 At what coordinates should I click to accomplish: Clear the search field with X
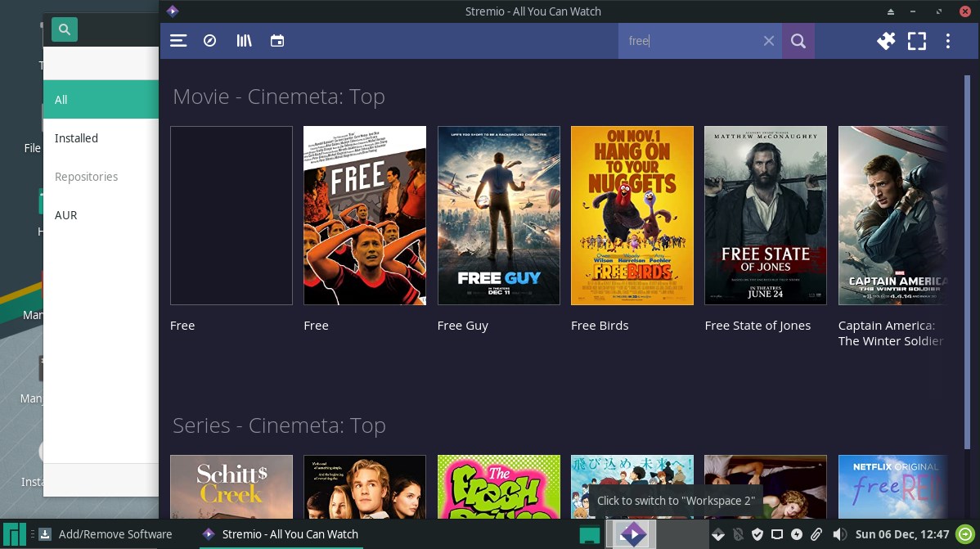[769, 41]
